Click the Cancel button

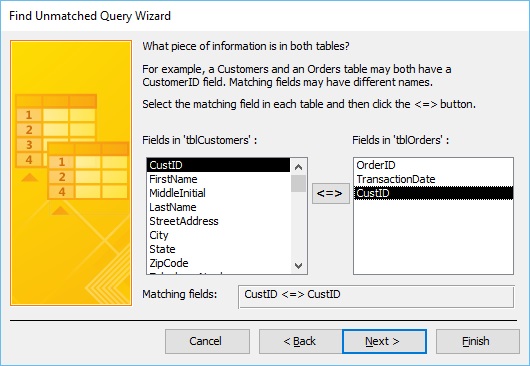[207, 341]
